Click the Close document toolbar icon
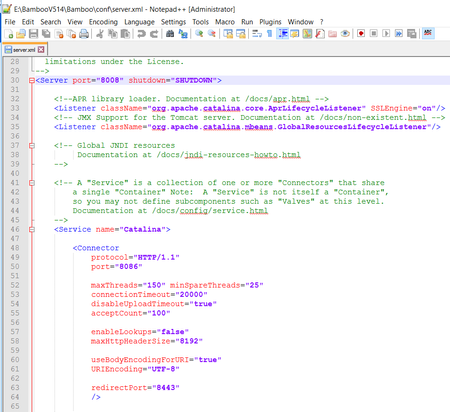The width and height of the screenshot is (450, 412). [59, 34]
